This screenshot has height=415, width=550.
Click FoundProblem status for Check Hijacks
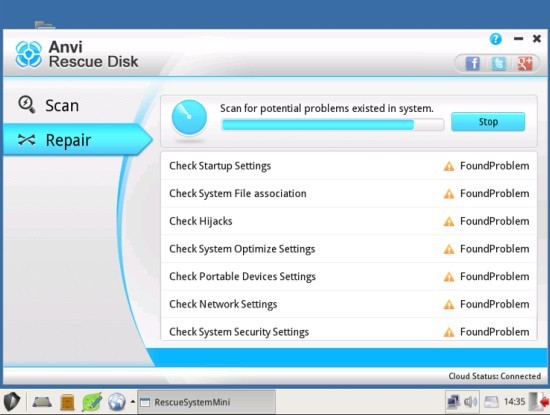[x=495, y=221]
